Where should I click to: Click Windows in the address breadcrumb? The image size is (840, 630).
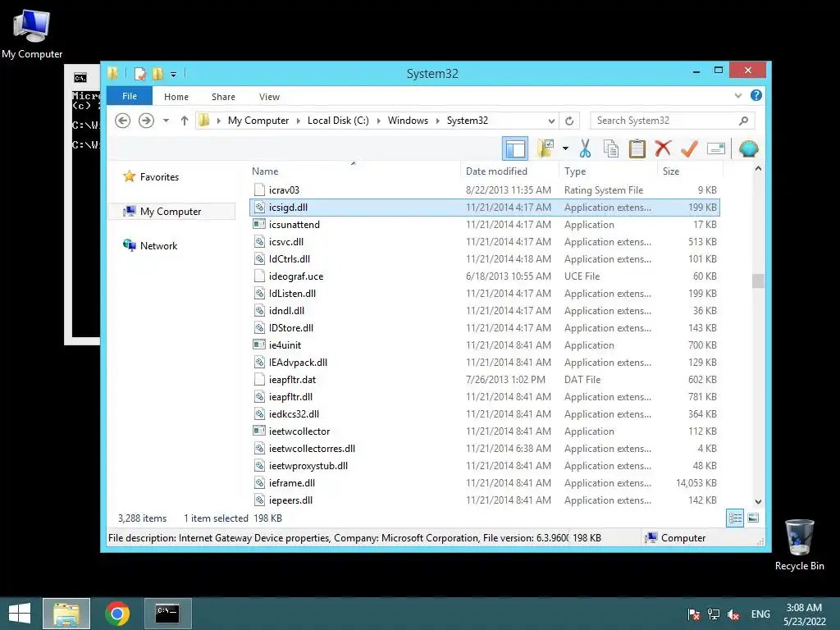pyautogui.click(x=409, y=121)
